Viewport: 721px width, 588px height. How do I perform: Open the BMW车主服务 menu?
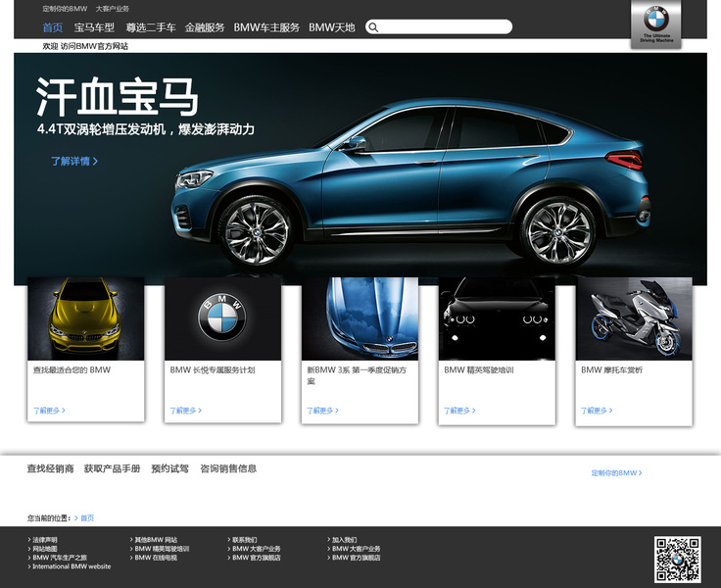[x=266, y=27]
